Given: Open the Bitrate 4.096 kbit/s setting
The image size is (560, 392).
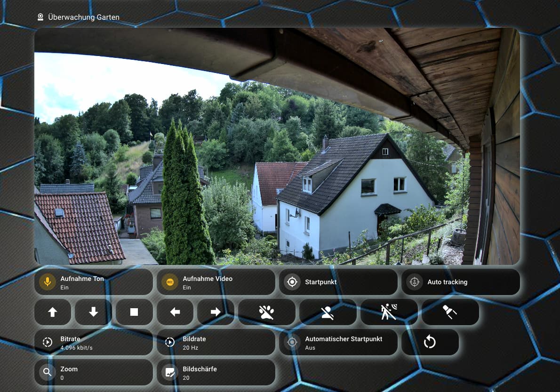Looking at the screenshot, I should [x=94, y=342].
